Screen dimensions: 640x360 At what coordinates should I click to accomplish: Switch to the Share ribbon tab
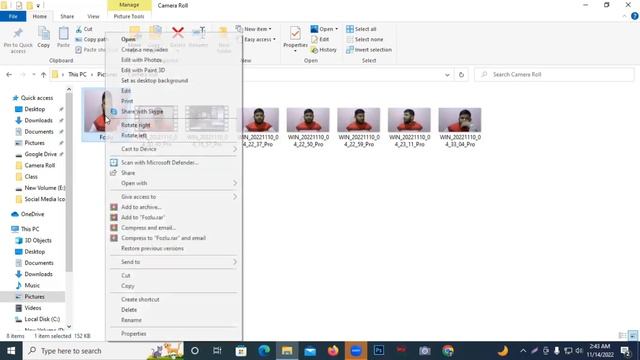pyautogui.click(x=67, y=16)
